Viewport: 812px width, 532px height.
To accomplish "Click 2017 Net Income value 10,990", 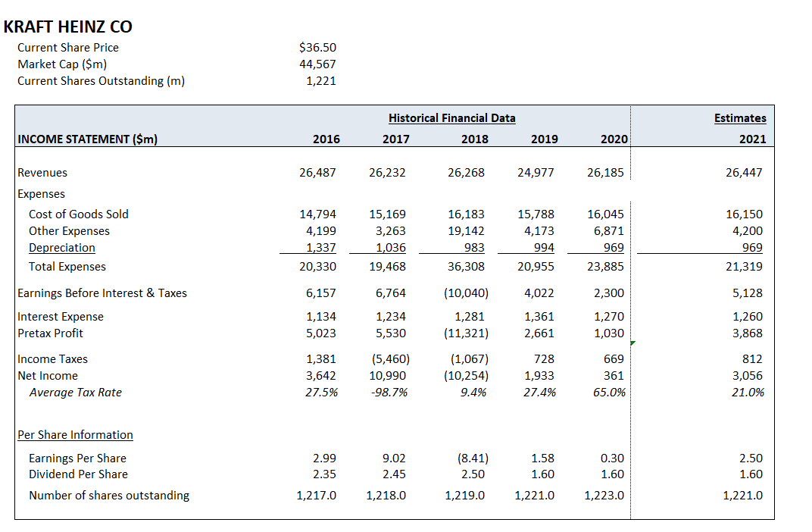I will (x=387, y=376).
